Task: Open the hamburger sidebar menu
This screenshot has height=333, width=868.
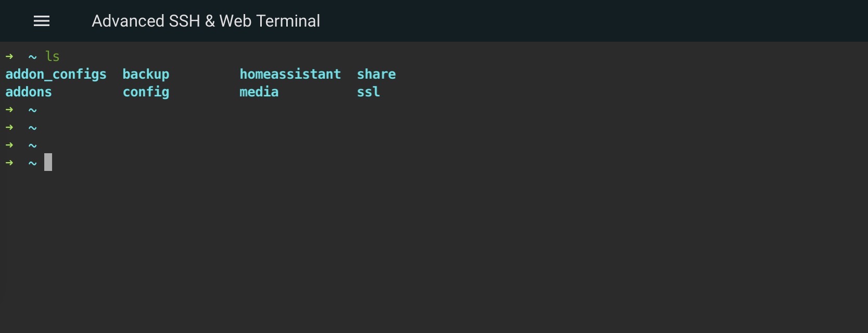Action: click(x=42, y=21)
